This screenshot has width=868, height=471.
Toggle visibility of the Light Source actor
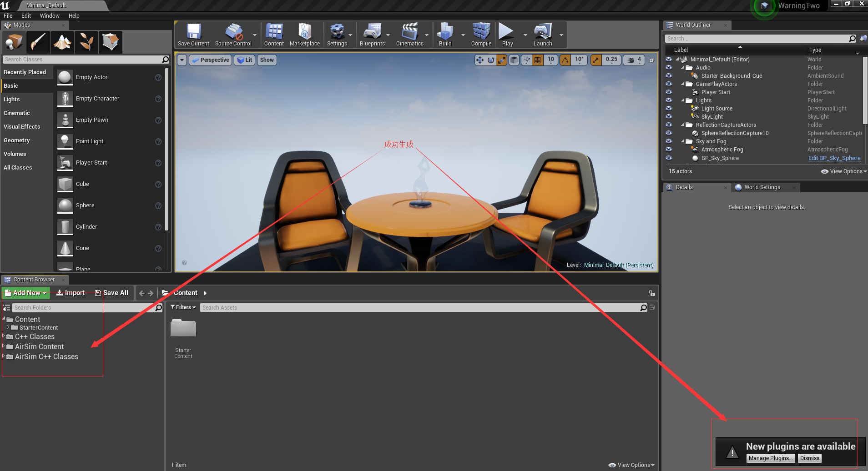click(x=669, y=108)
